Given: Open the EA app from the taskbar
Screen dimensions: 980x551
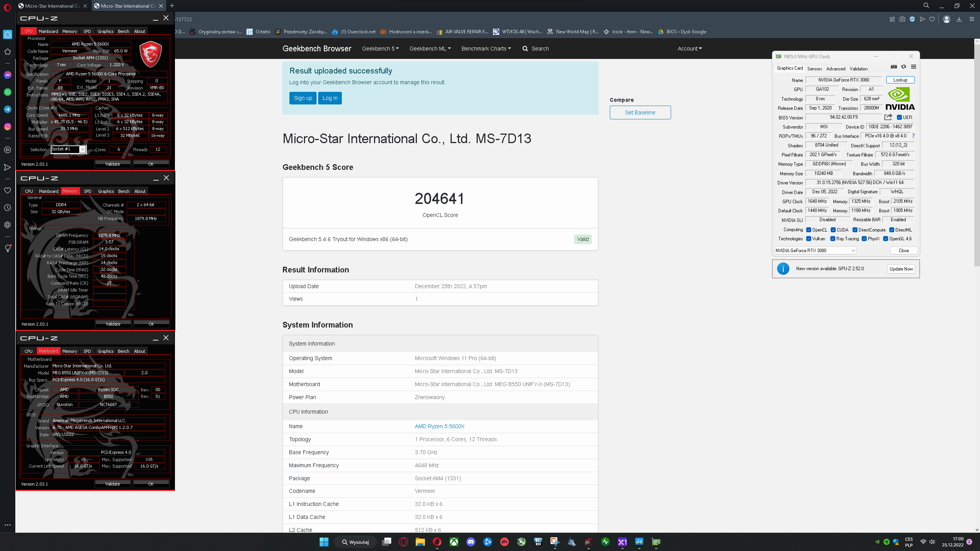Looking at the screenshot, I should click(505, 542).
